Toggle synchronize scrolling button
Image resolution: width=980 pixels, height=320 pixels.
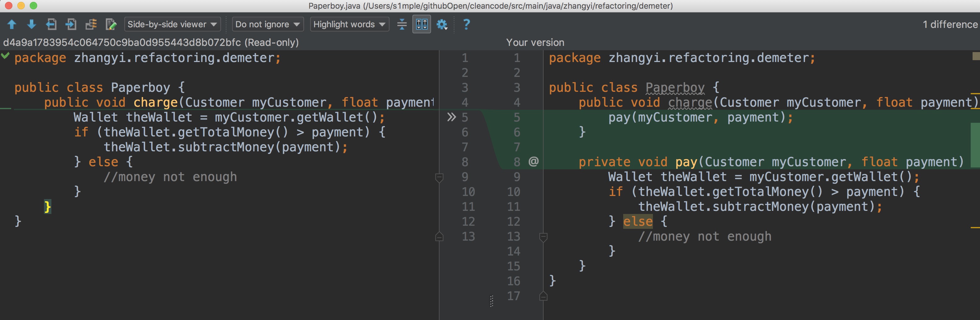(422, 24)
